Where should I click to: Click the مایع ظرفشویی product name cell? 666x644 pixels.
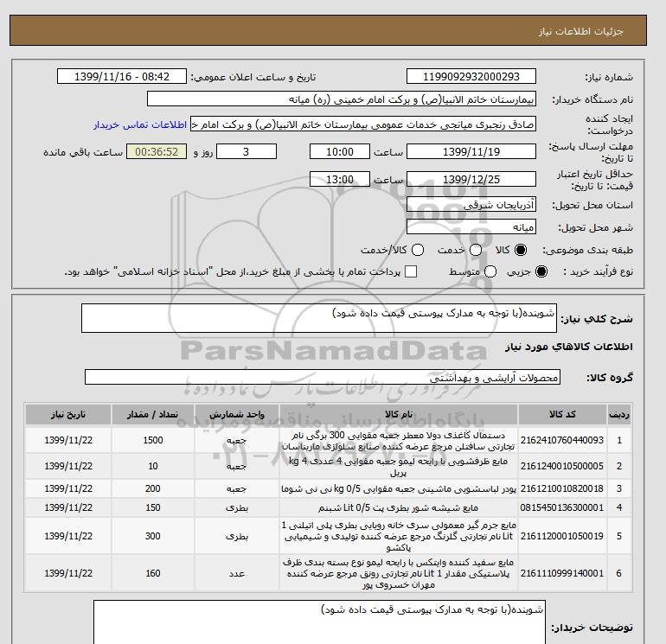399,466
